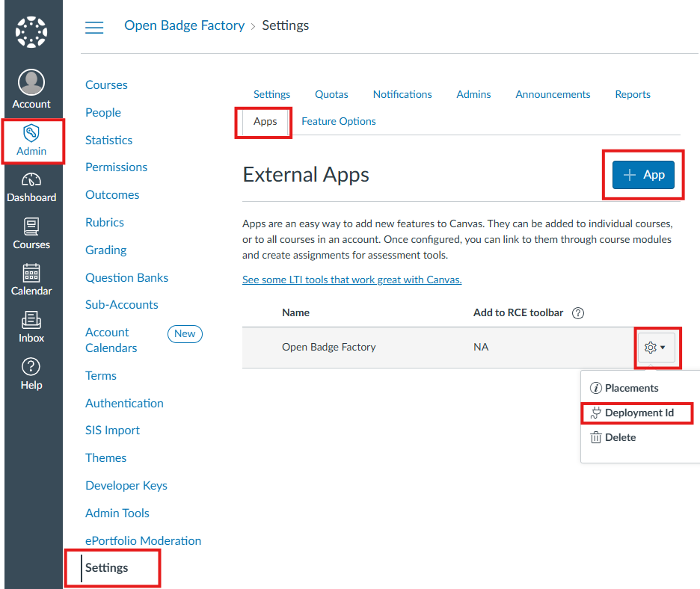700x589 pixels.
Task: Click the Name column header
Action: pyautogui.click(x=295, y=312)
